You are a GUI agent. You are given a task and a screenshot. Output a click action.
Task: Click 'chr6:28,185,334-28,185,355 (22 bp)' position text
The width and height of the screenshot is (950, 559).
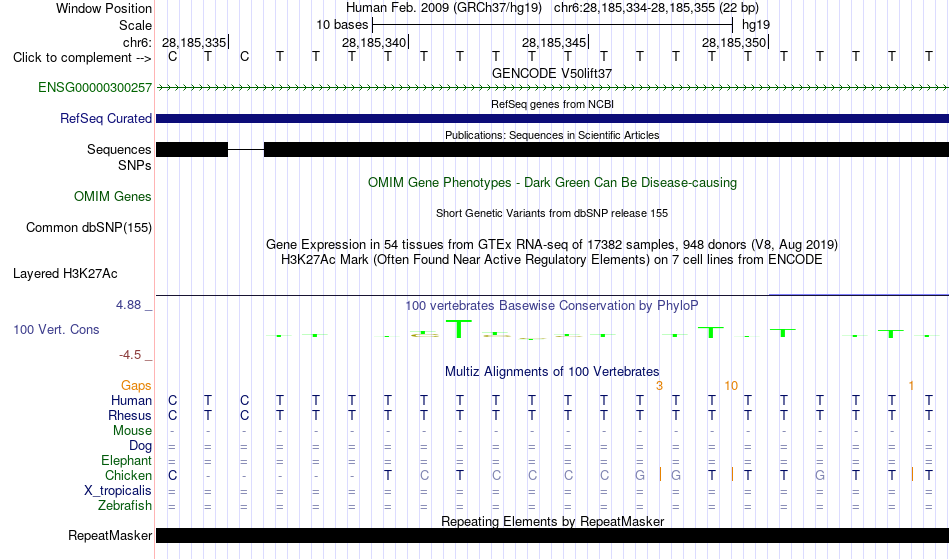[656, 8]
